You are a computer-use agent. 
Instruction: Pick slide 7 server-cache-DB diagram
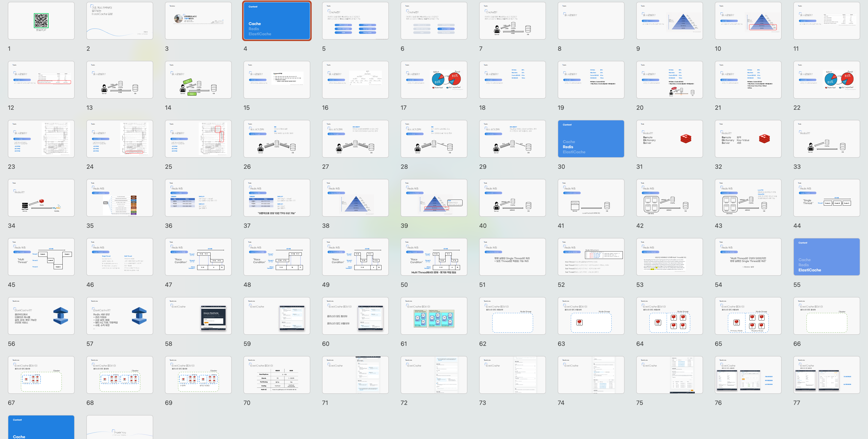(x=512, y=21)
